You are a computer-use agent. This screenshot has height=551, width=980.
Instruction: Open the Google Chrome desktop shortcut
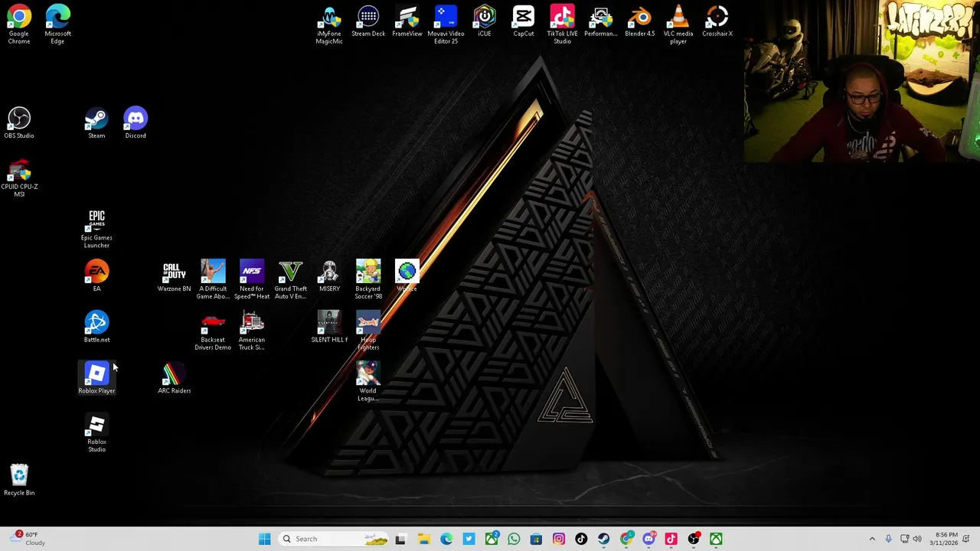[19, 23]
